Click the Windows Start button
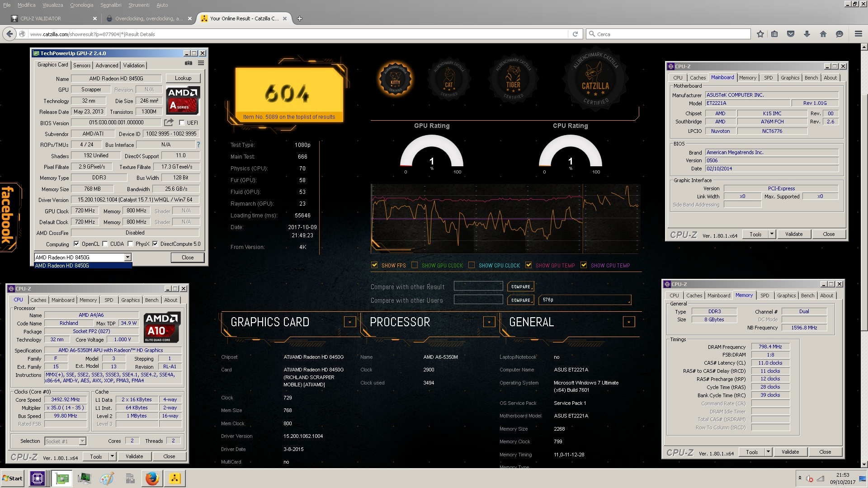868x488 pixels. 12,478
